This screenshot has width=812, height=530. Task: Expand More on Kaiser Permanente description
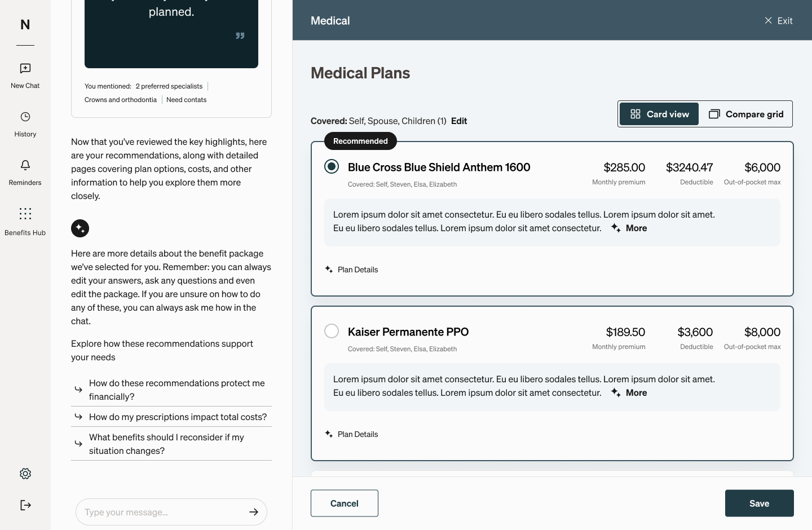[636, 392]
